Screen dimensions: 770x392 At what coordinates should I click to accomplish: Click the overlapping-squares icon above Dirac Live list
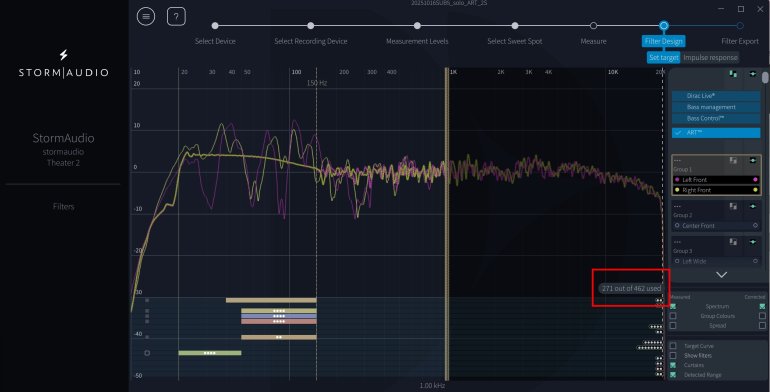point(733,74)
